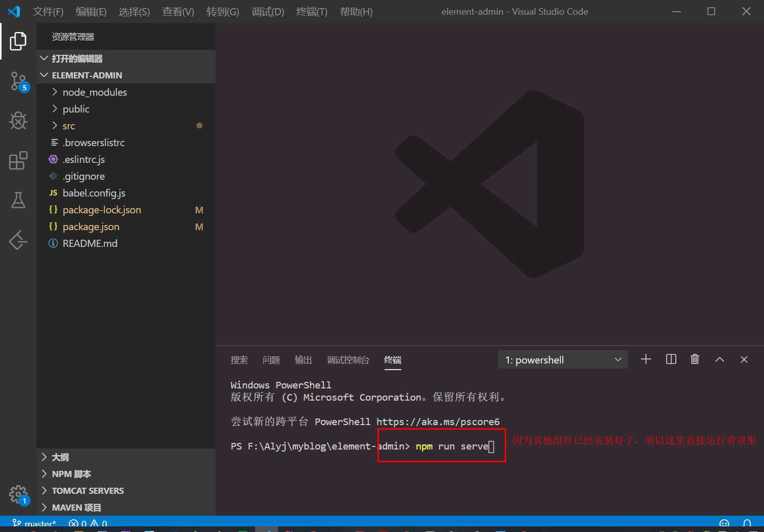Switch to the 问题 panel tab
This screenshot has height=532, width=764.
tap(271, 360)
